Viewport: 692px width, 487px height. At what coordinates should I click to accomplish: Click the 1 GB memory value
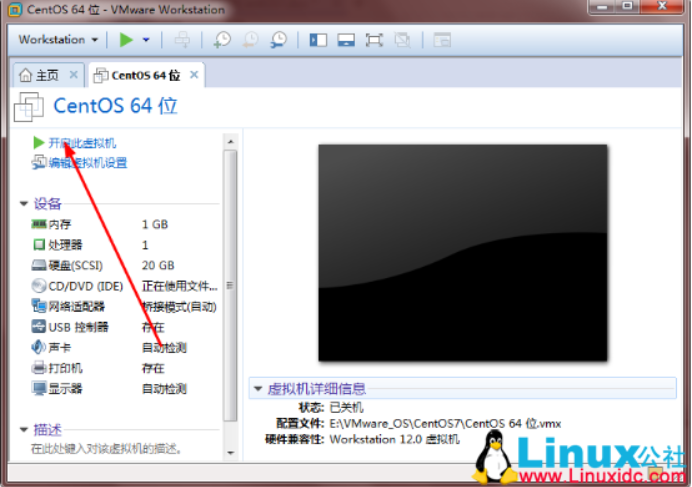(155, 224)
